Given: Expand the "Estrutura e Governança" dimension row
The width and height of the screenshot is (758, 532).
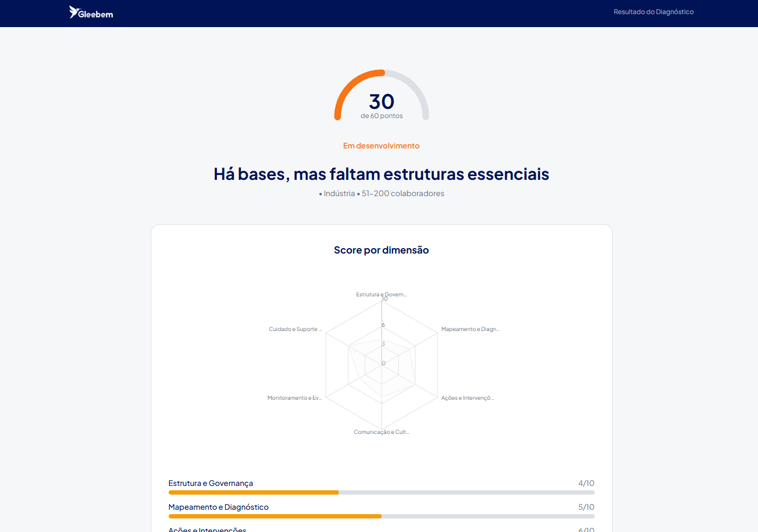Looking at the screenshot, I should point(210,483).
